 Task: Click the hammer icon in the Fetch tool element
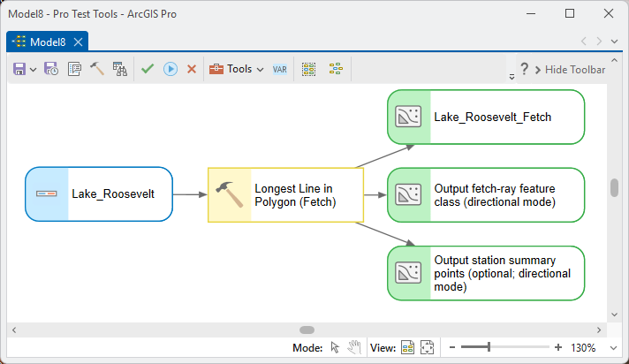point(230,194)
